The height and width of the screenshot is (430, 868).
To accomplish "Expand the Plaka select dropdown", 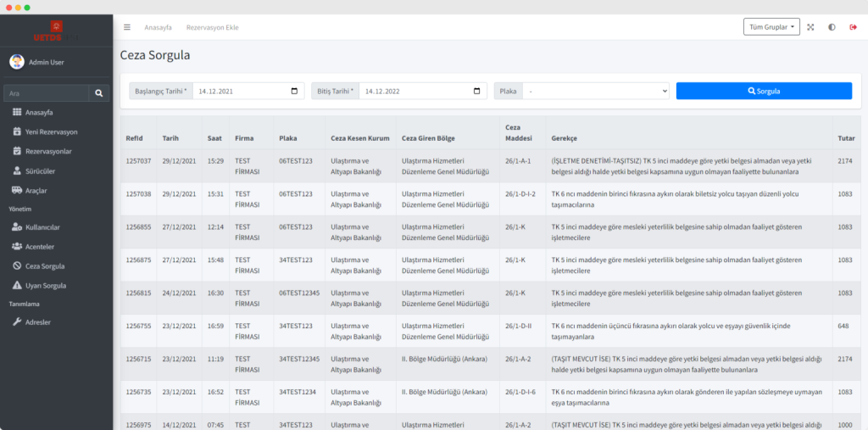I will [x=596, y=91].
